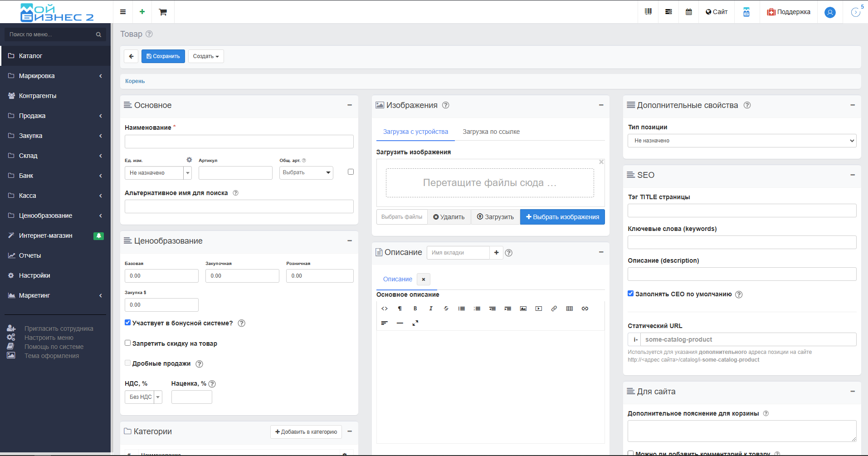The image size is (868, 456).
Task: Collapse the Ценообразование panel
Action: point(350,241)
